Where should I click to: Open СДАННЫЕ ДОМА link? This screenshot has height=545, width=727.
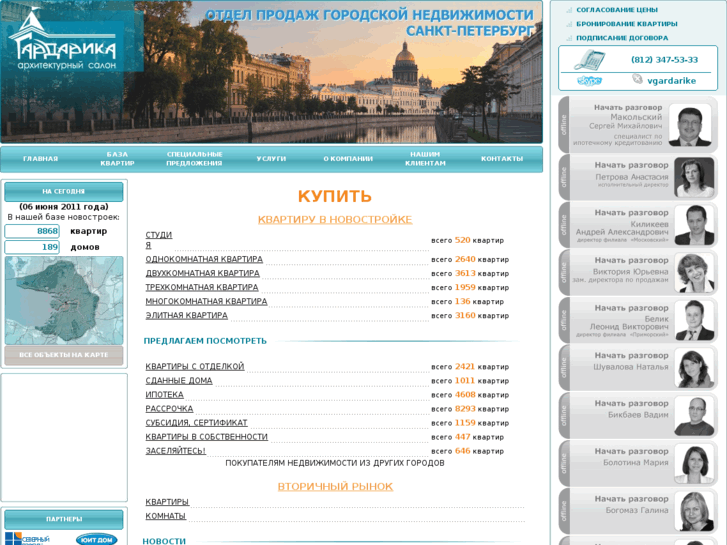(179, 380)
